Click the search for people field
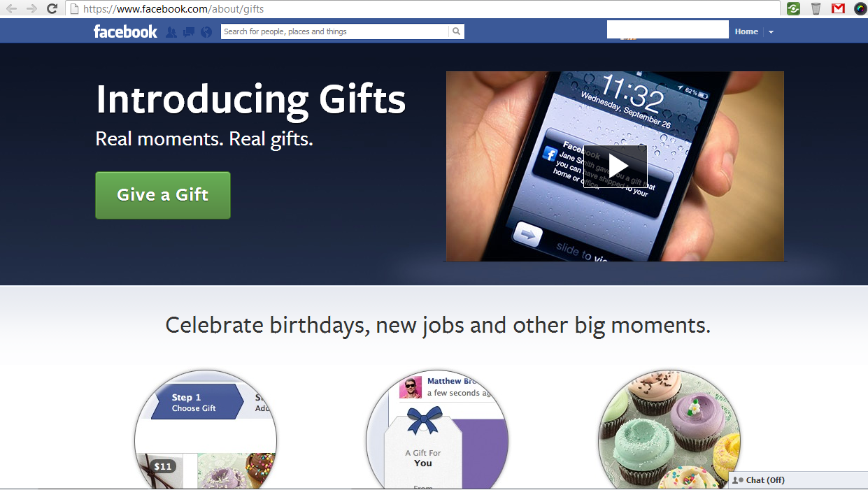This screenshot has width=868, height=490. 334,31
